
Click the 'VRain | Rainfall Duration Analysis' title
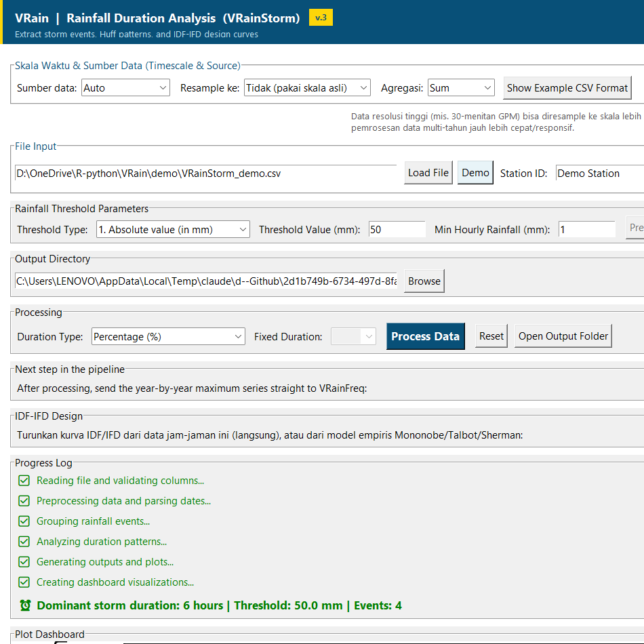[157, 18]
